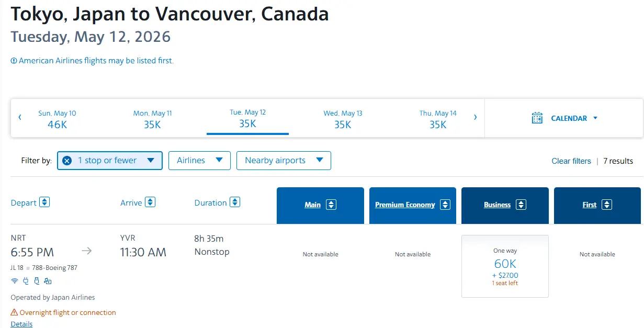Click the Clear filters link
Screen dimensions: 644x328
tap(571, 161)
